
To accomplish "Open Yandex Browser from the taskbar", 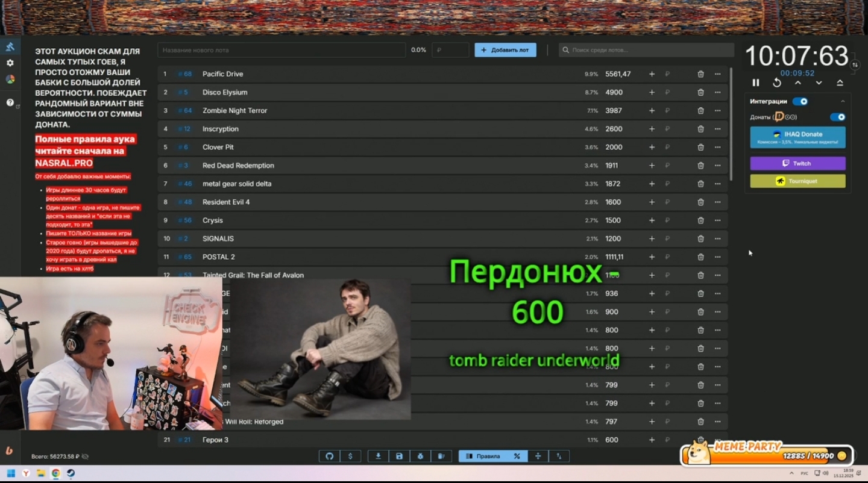I will [26, 473].
